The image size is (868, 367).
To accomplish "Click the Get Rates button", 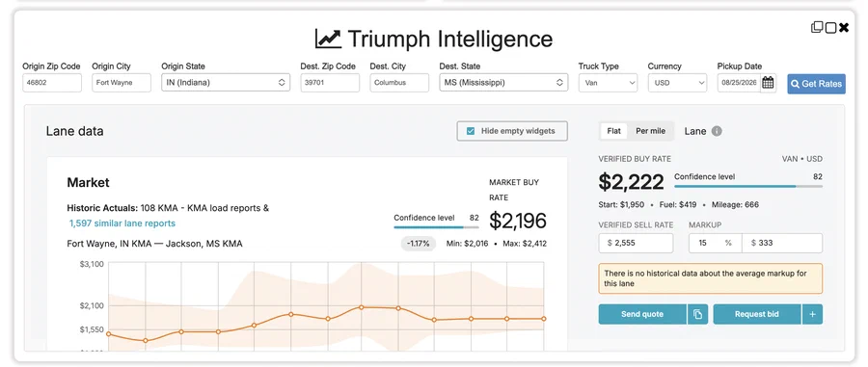I will [x=817, y=84].
